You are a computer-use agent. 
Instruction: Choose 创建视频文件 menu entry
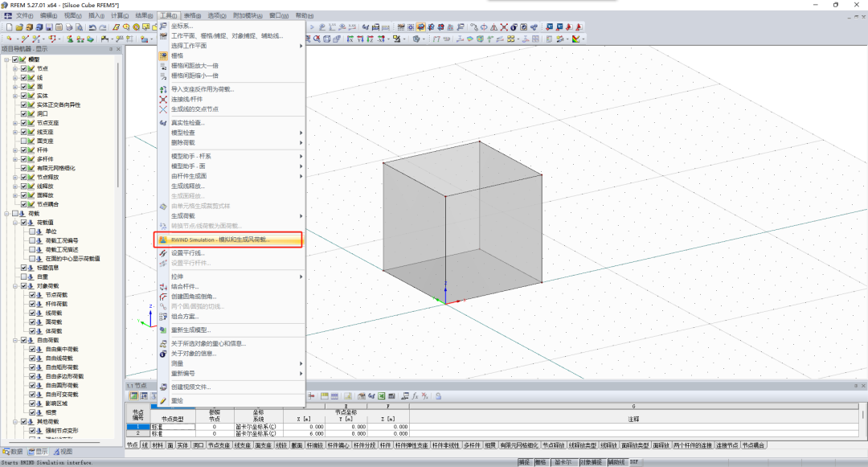click(231, 387)
